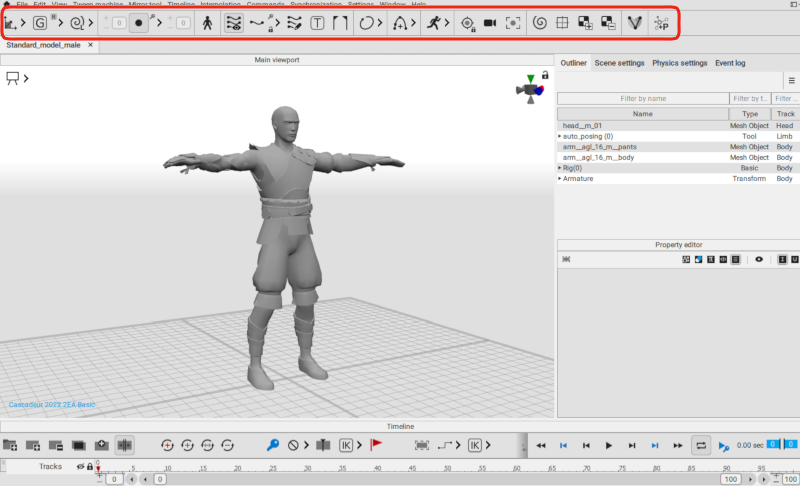Click the red playhead on timeline ruler
Viewport: 800px width, 486px height.
[97, 468]
